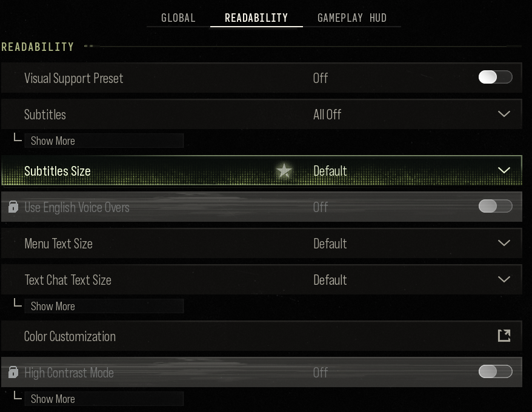
Task: Expand the Text Chat Text Size dropdown
Action: [x=261, y=280]
